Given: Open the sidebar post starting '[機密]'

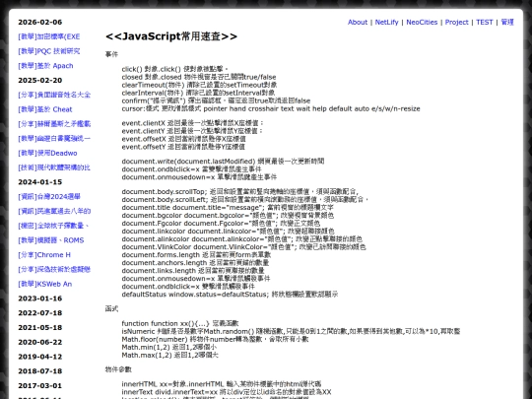Looking at the screenshot, I should [53, 226].
